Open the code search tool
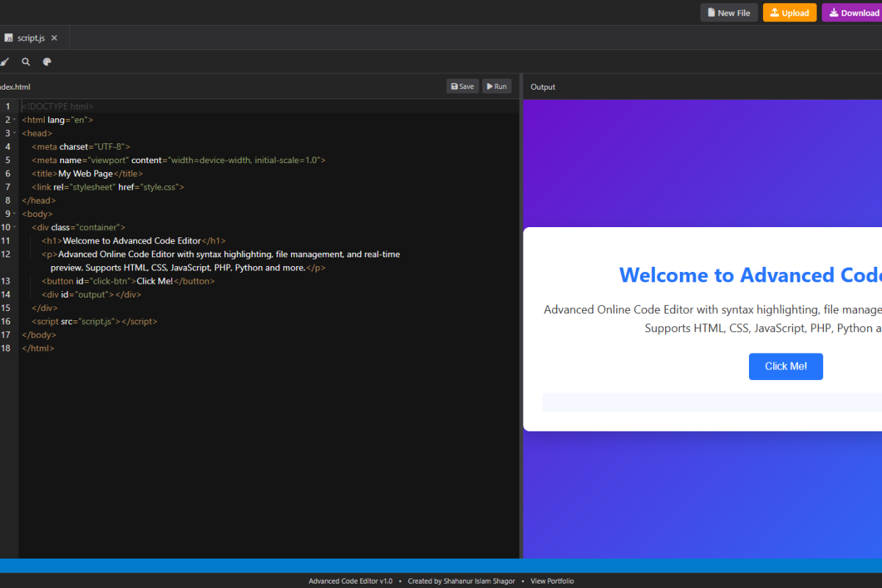Screen dimensions: 882x588 tap(26, 62)
